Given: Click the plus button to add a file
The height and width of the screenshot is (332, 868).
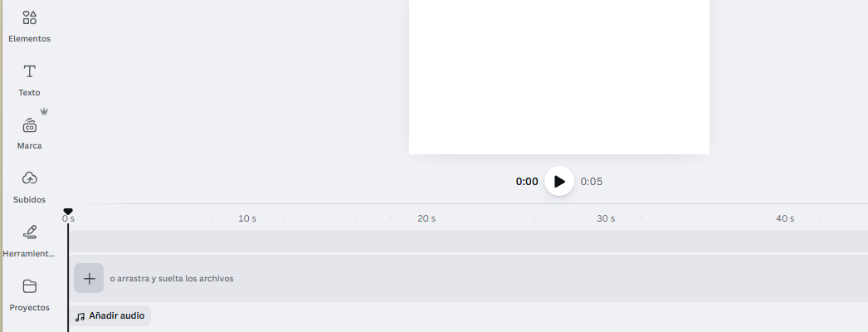Looking at the screenshot, I should (x=89, y=278).
